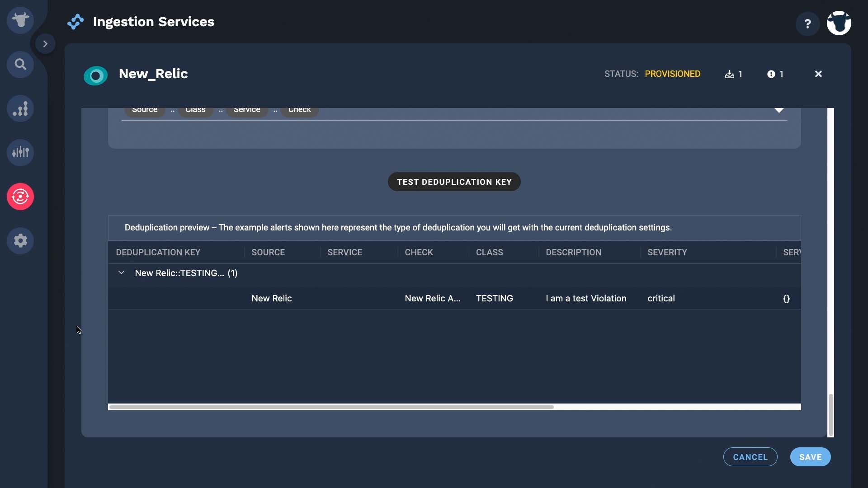
Task: Open the deduplication key fields dropdown arrow
Action: click(779, 110)
